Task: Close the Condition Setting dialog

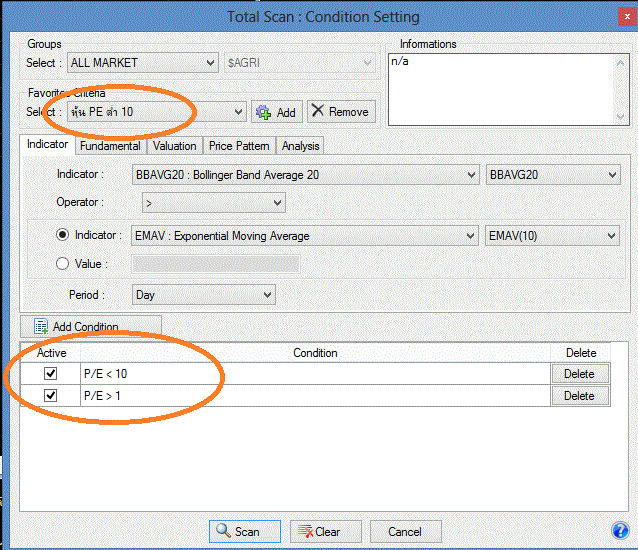Action: 627,17
